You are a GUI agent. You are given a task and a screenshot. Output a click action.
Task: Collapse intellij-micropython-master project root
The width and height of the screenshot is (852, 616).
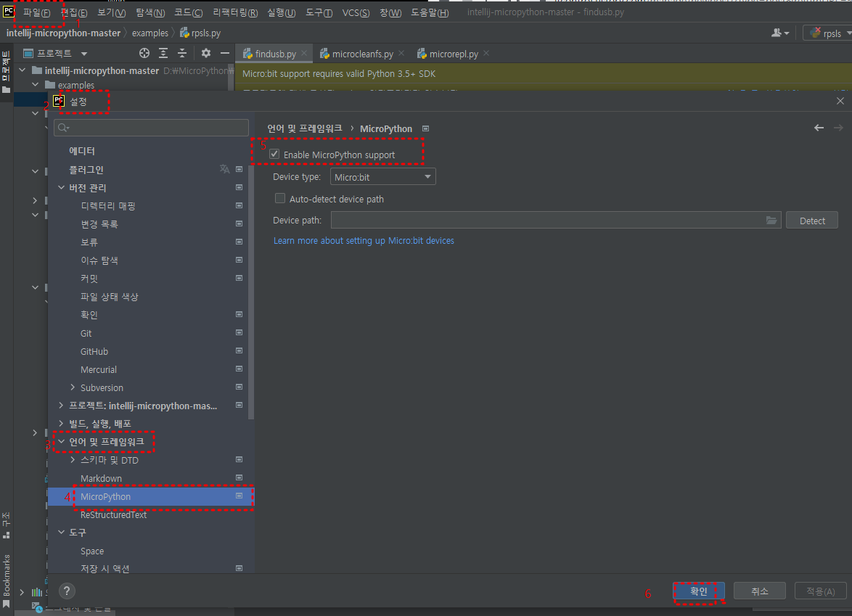point(22,70)
